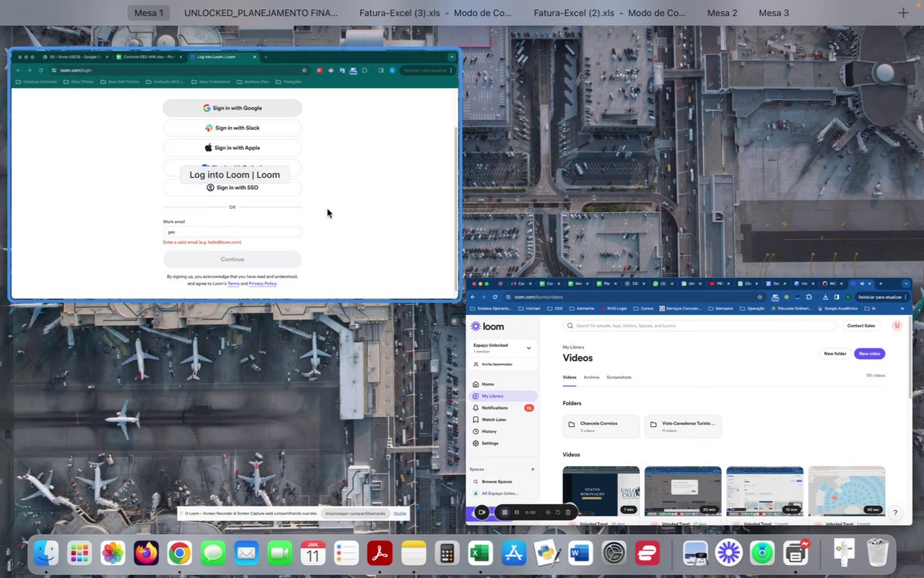Focus the Work email field

tap(232, 232)
